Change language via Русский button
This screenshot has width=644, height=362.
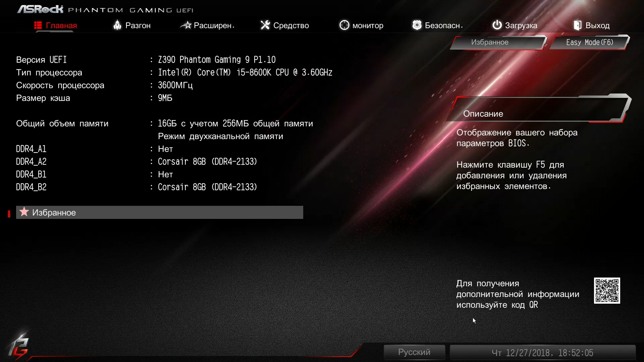414,352
